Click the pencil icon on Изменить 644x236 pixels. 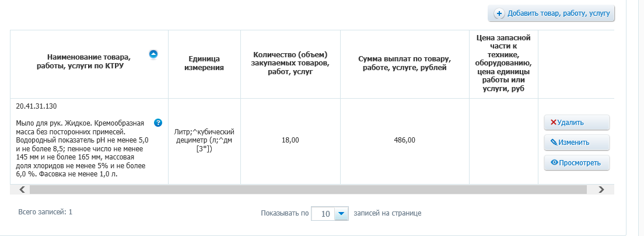[554, 143]
